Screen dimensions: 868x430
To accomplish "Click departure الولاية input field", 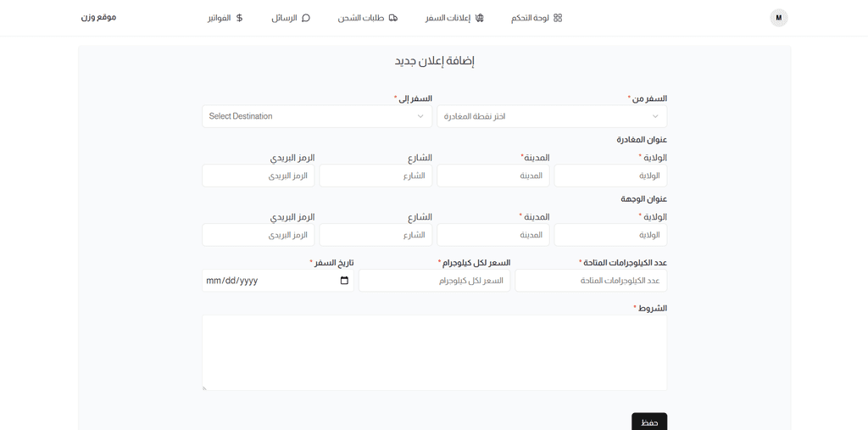I will tap(610, 176).
